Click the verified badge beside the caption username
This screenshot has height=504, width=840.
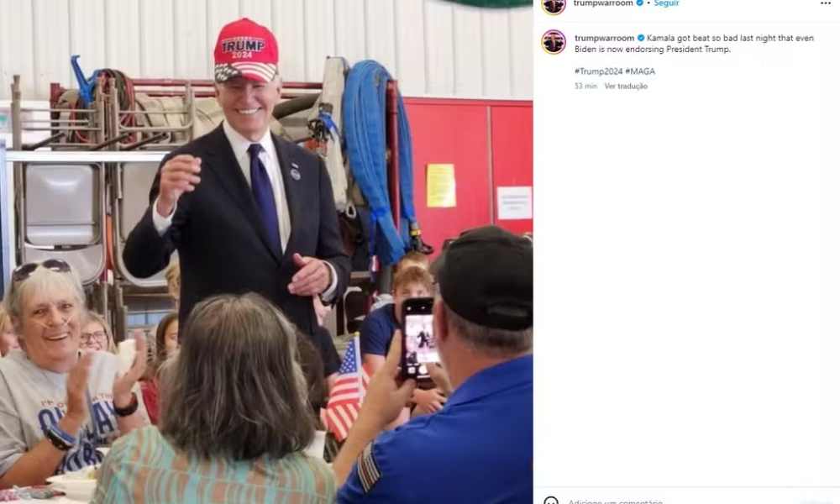[x=641, y=38]
